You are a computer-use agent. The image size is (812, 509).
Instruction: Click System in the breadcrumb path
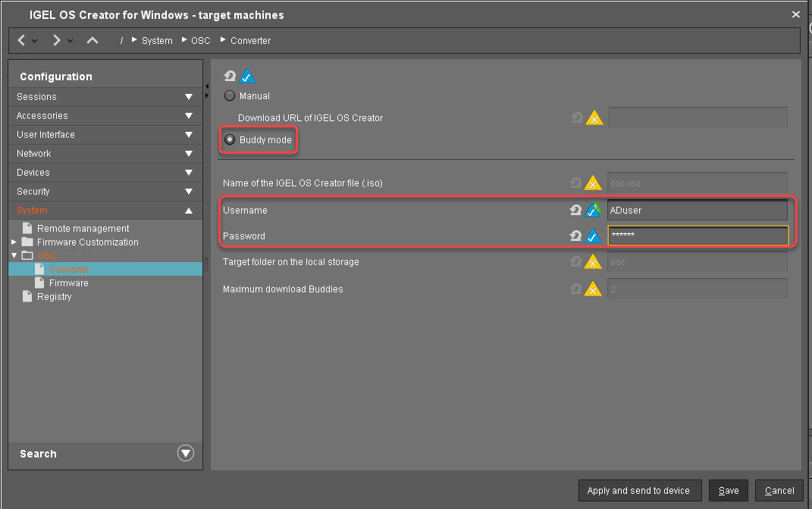click(x=157, y=40)
